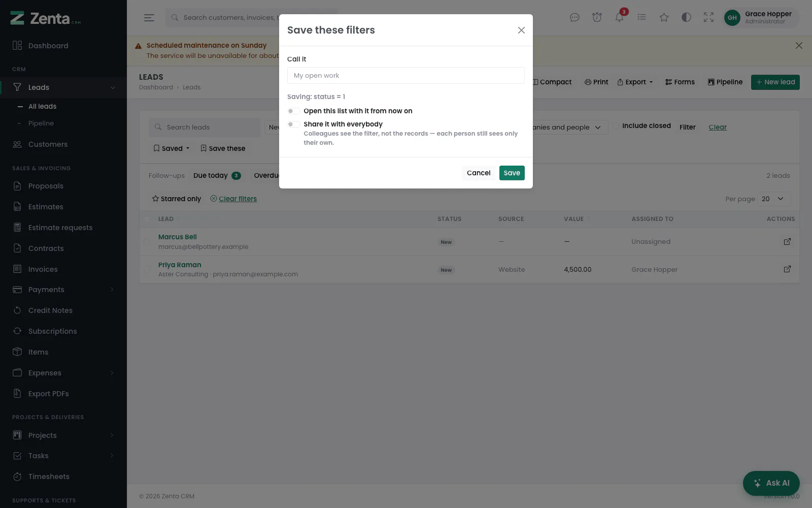Filter by Due today follow-ups
Viewport: 812px width, 508px height.
coord(217,176)
